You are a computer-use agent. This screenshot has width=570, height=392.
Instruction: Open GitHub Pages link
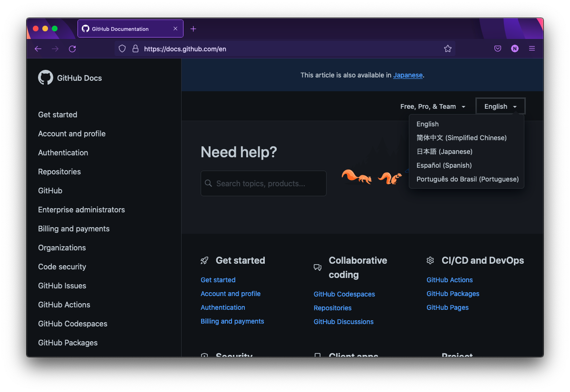click(x=447, y=307)
